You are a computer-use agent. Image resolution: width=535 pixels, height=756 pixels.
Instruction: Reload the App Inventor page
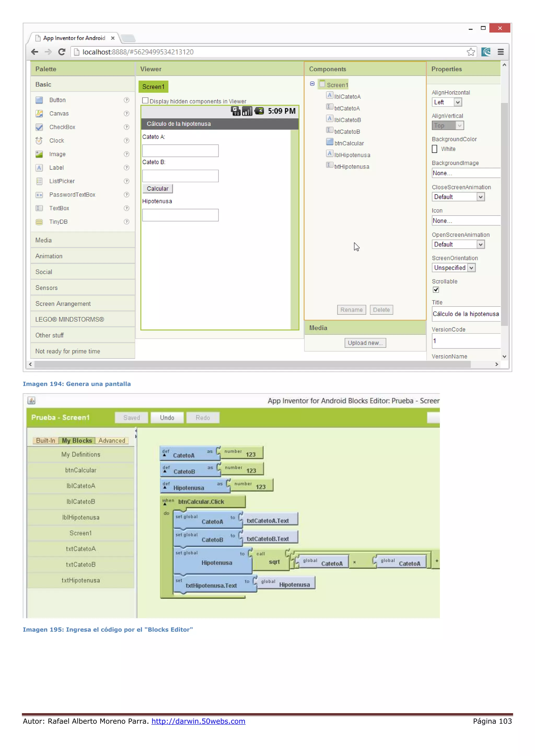(62, 52)
